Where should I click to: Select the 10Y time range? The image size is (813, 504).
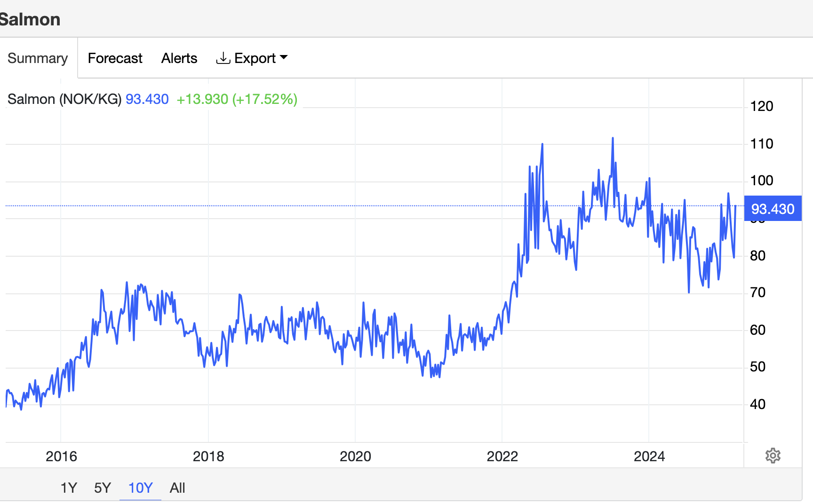coord(140,488)
